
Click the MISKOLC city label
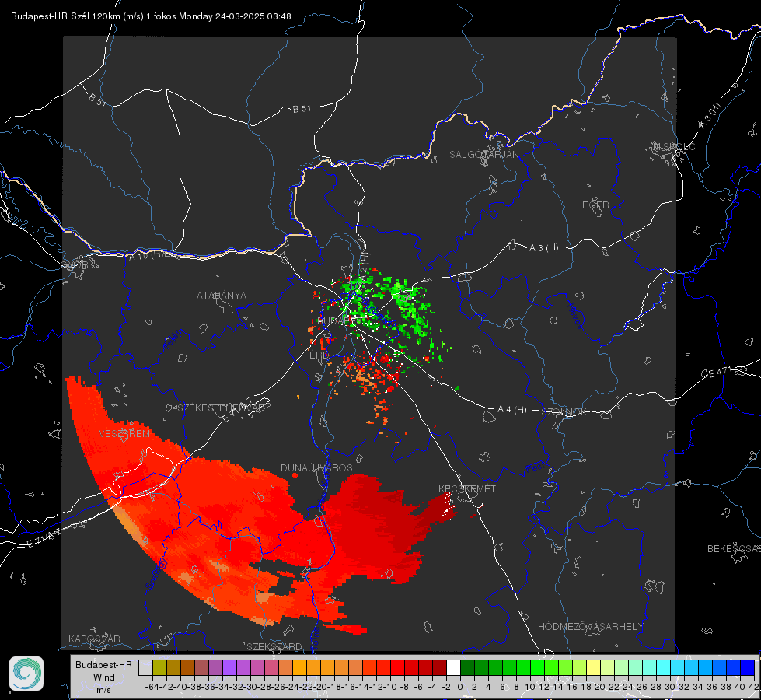coord(674,146)
